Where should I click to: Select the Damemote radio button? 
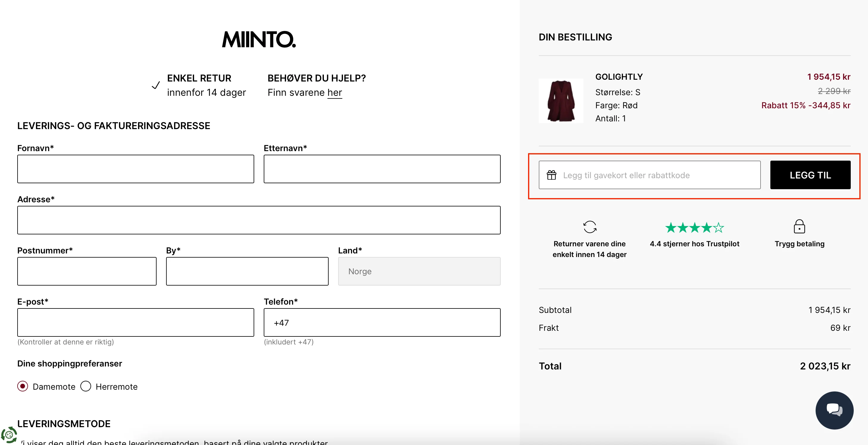(23, 386)
